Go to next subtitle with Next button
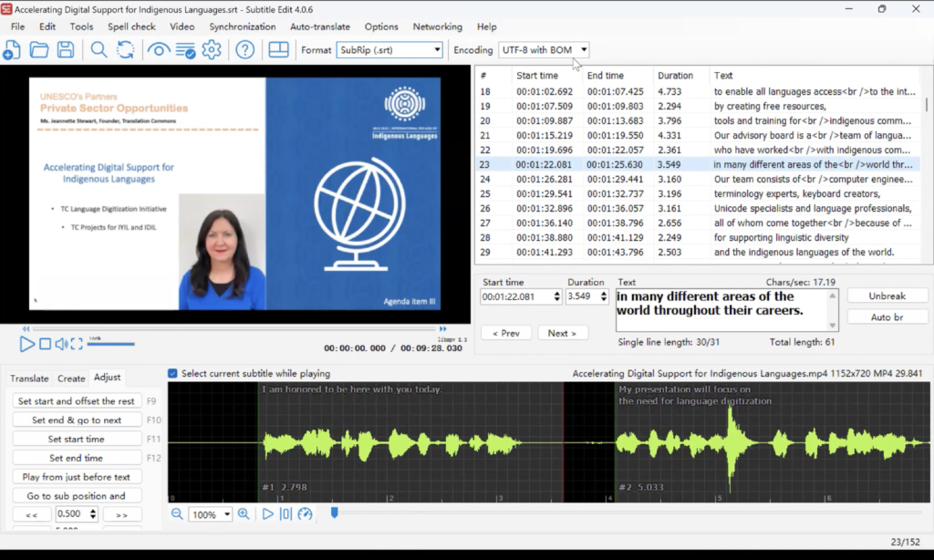 point(563,332)
